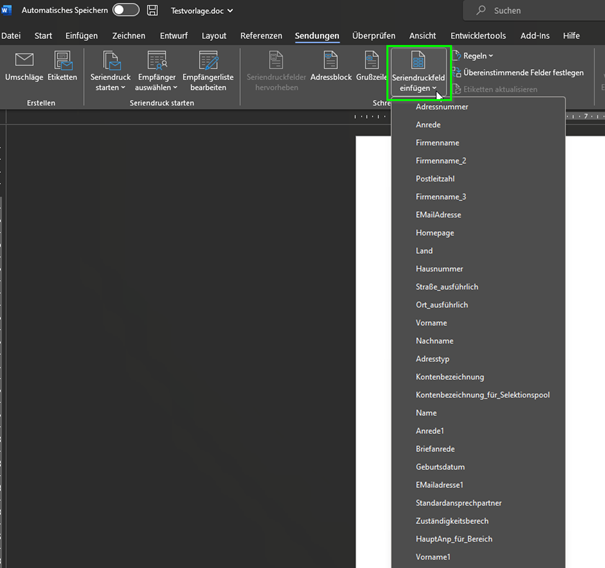Viewport: 605px width, 568px height.
Task: Open the Testvorlage.doc file name dropdown
Action: click(x=202, y=10)
